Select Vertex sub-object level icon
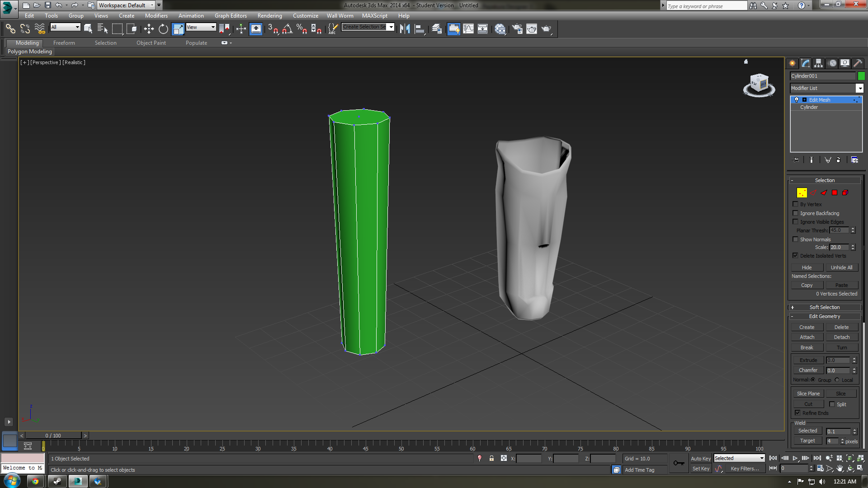Screen dimensions: 868x488 [x=802, y=193]
